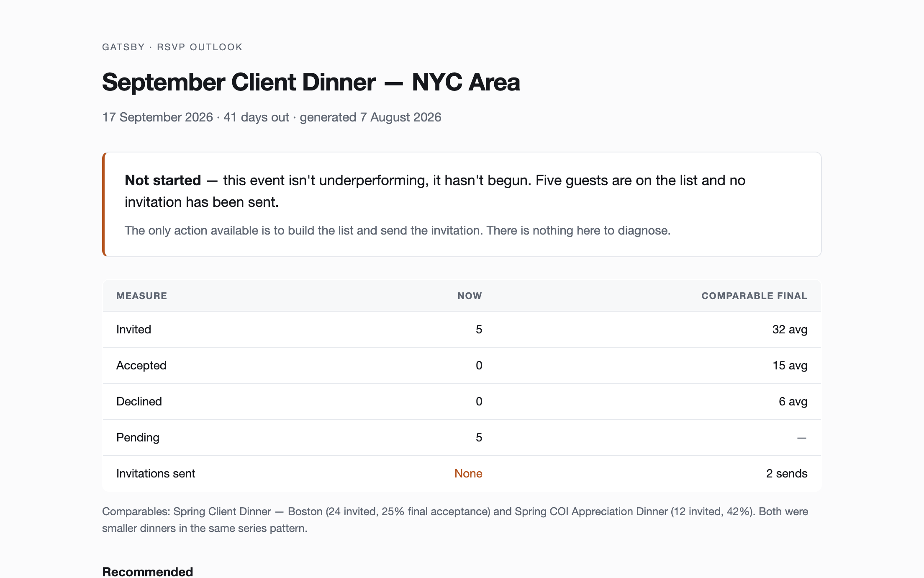Click the banner note 'There is nothing here to diagnose'

tap(578, 230)
